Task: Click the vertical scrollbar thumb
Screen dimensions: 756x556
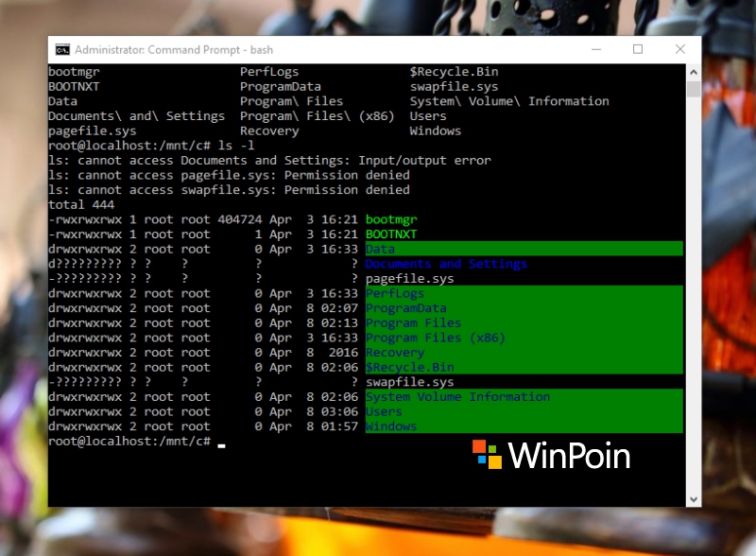Action: tap(694, 89)
